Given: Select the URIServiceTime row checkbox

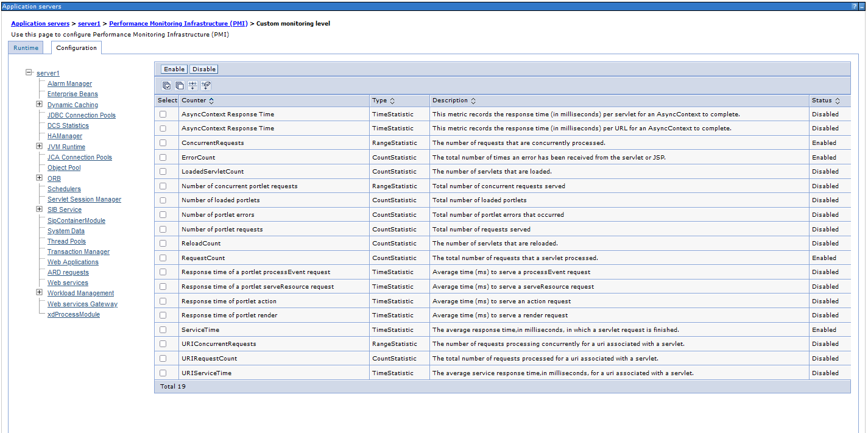Looking at the screenshot, I should tap(163, 373).
